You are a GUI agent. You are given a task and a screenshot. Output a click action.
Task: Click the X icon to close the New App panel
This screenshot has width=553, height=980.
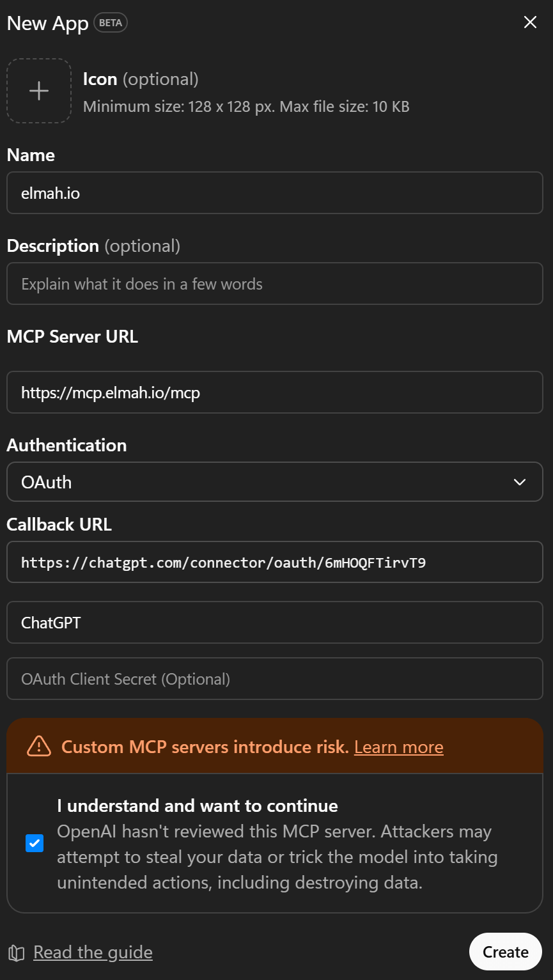pyautogui.click(x=530, y=22)
